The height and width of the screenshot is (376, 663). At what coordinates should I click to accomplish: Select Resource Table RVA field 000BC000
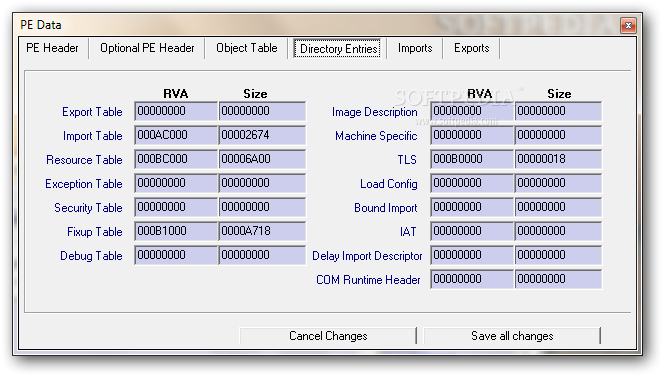click(176, 159)
